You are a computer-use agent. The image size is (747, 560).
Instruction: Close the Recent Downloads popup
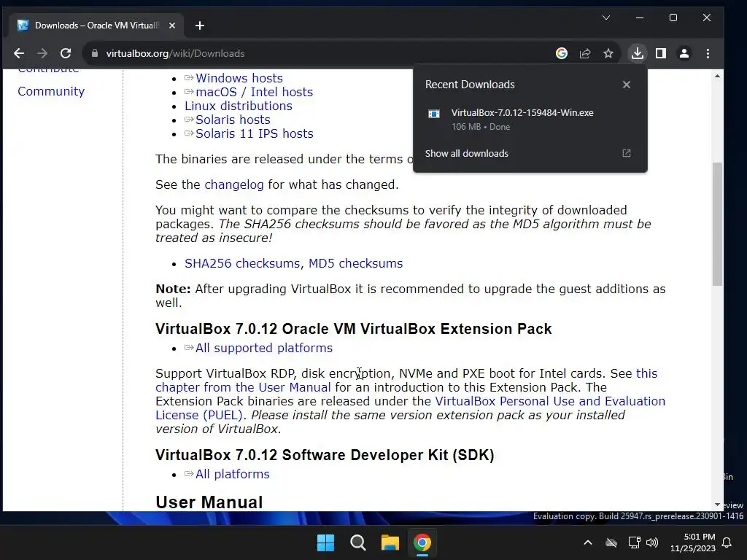point(627,85)
